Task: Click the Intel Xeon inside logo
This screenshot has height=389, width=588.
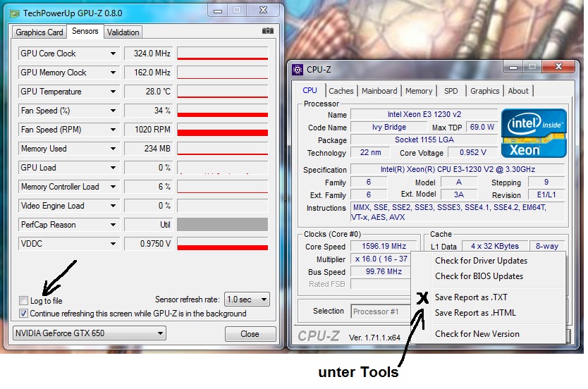Action: pos(534,133)
